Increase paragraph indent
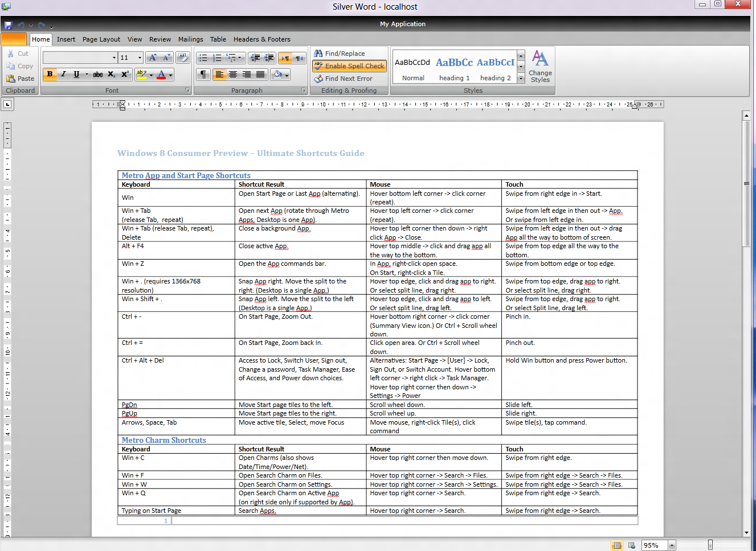The height and width of the screenshot is (551, 756). tap(269, 58)
